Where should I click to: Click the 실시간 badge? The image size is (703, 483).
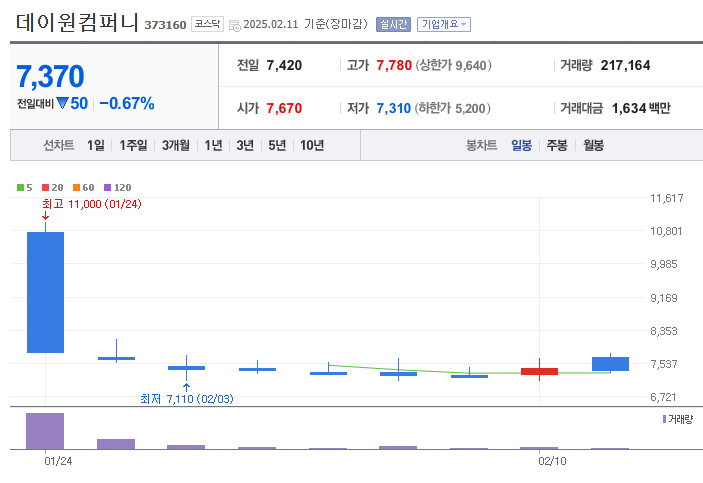coord(393,24)
